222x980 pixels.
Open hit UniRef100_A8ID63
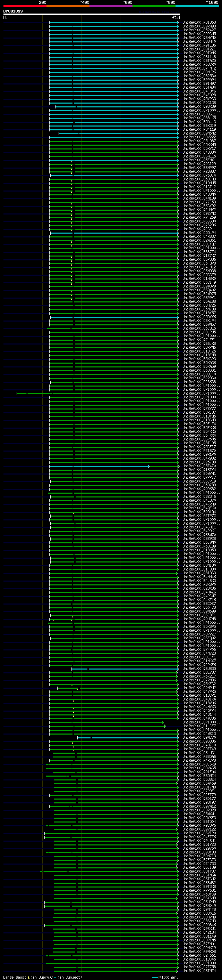199,23
